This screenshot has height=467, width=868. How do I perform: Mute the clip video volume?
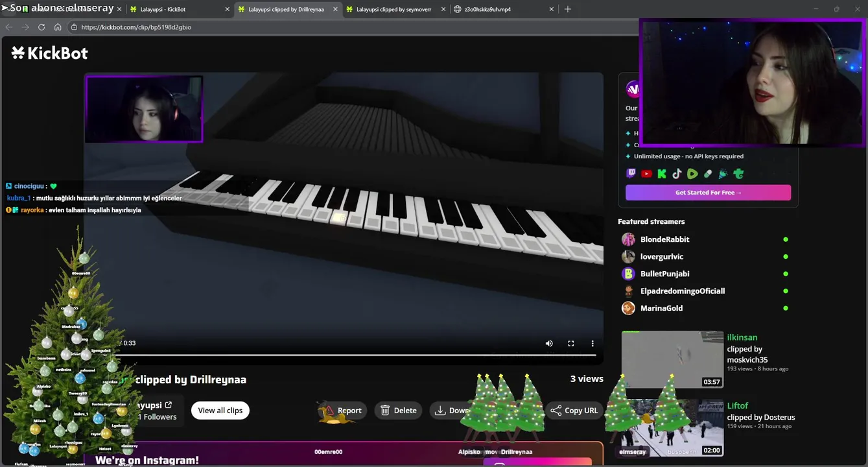[x=549, y=343]
